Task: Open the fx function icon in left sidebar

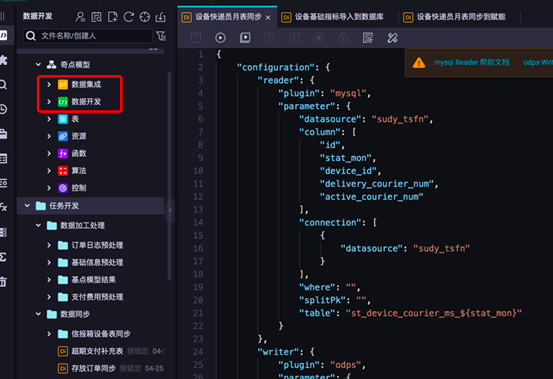Action: [4, 207]
